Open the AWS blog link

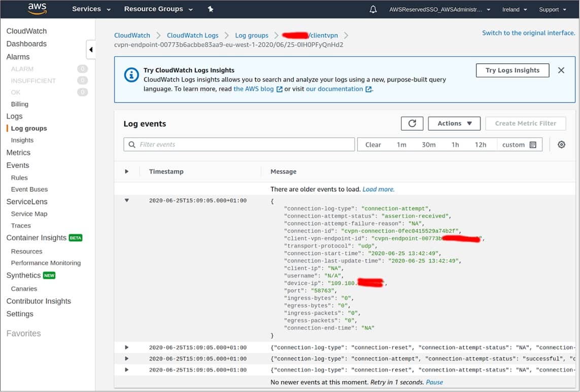point(258,89)
